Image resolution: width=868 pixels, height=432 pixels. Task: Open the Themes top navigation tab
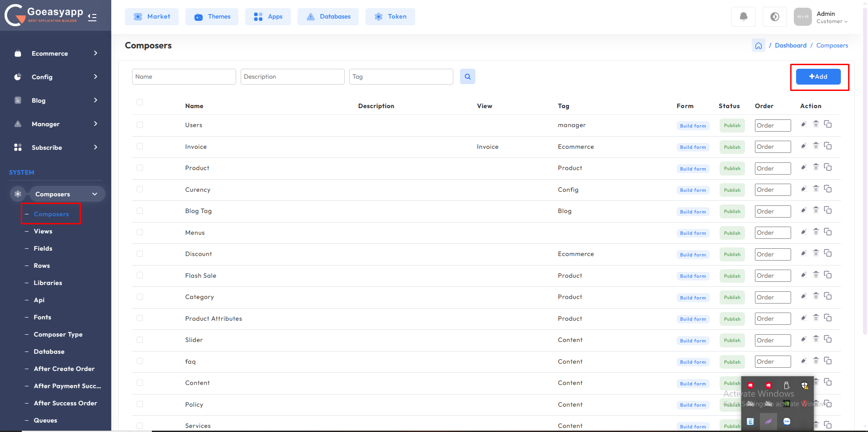click(x=212, y=17)
